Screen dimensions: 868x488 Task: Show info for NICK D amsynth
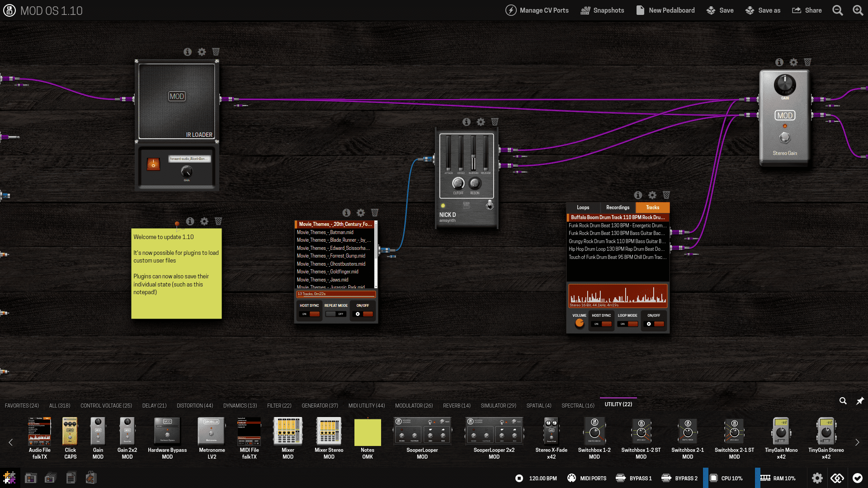467,122
